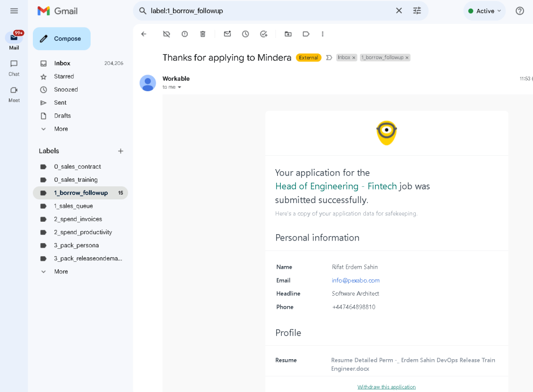Open the Drafts folder

pos(80,116)
